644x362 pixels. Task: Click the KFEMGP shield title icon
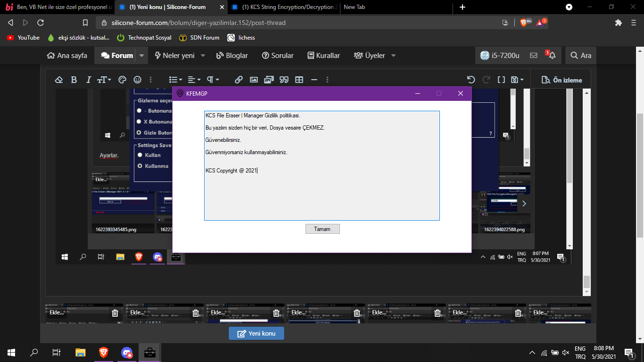[180, 93]
